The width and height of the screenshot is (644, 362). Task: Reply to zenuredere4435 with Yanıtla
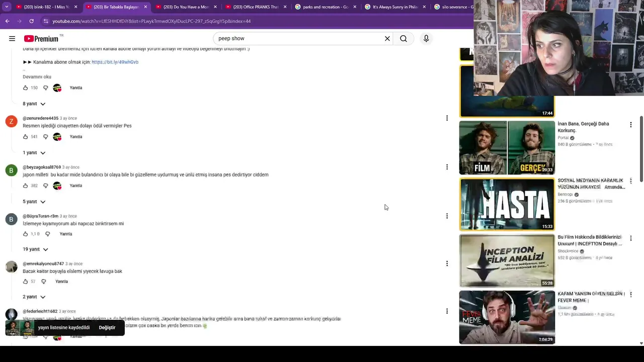click(x=76, y=137)
